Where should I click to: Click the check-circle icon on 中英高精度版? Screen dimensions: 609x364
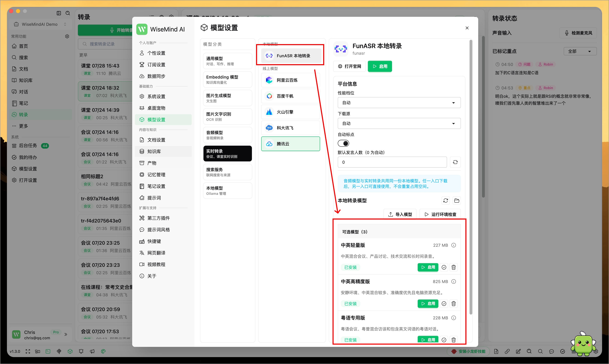[444, 304]
